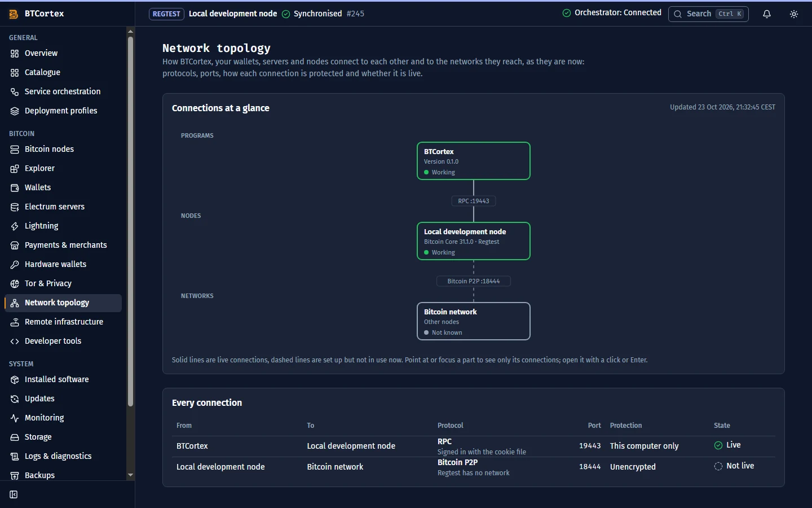Go to Explorer page
The image size is (812, 508).
click(63, 168)
